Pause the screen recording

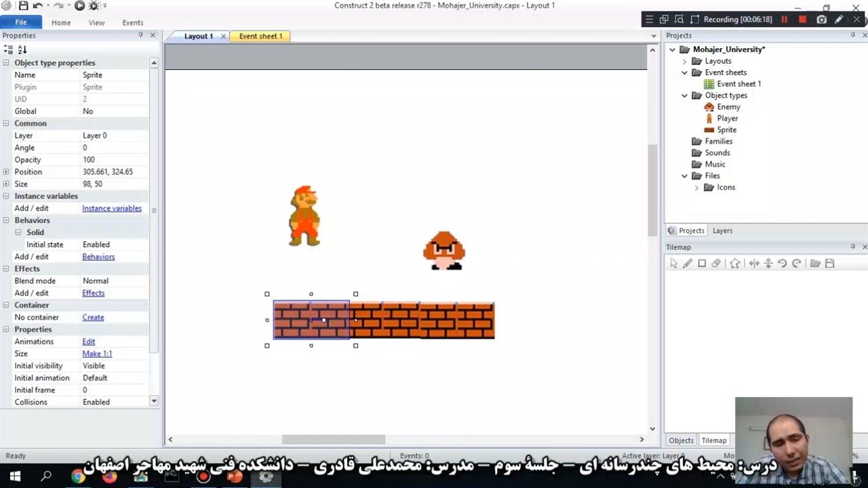coord(785,20)
